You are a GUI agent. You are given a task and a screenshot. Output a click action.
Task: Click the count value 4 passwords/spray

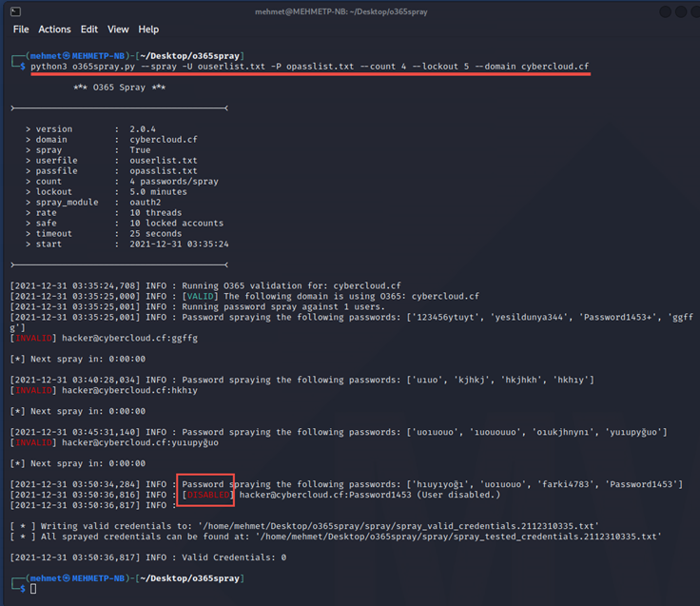point(174,182)
